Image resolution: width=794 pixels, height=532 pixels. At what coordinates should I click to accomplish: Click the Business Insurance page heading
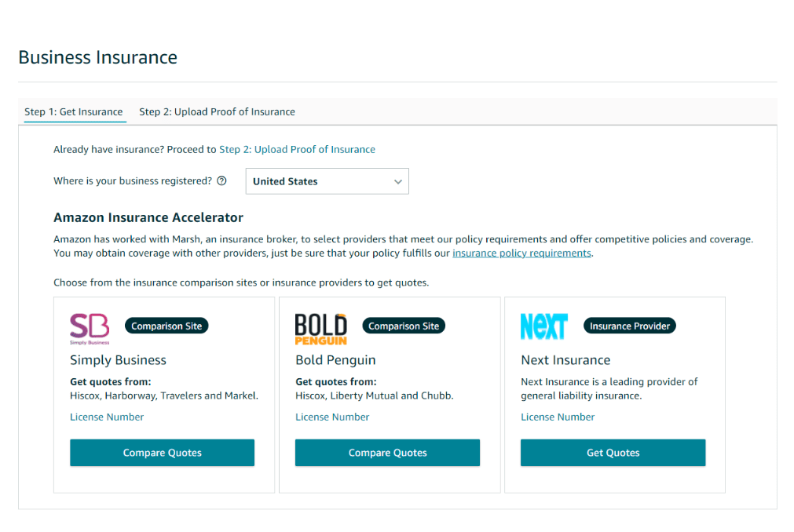97,57
